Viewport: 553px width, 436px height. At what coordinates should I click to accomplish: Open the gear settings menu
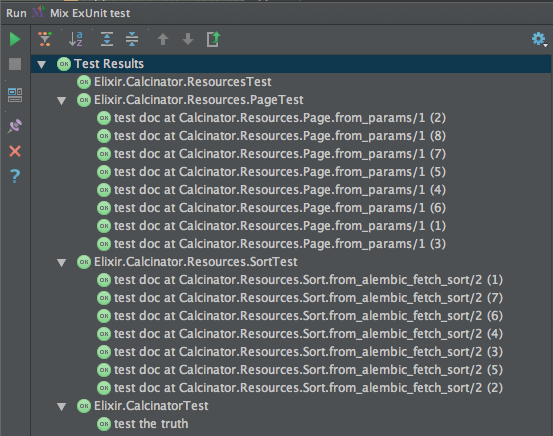pyautogui.click(x=539, y=39)
